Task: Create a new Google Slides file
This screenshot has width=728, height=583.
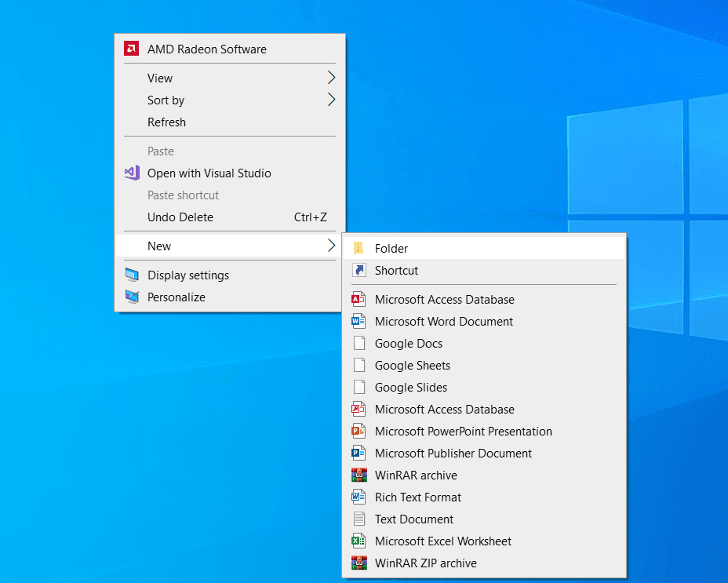Action: tap(484, 387)
